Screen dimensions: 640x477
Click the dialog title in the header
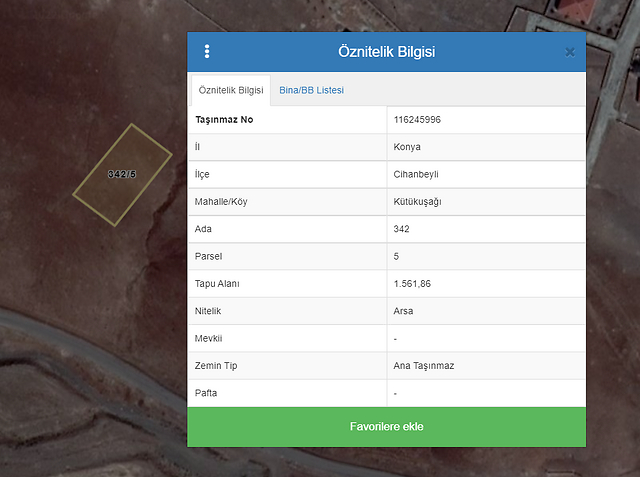pos(386,52)
